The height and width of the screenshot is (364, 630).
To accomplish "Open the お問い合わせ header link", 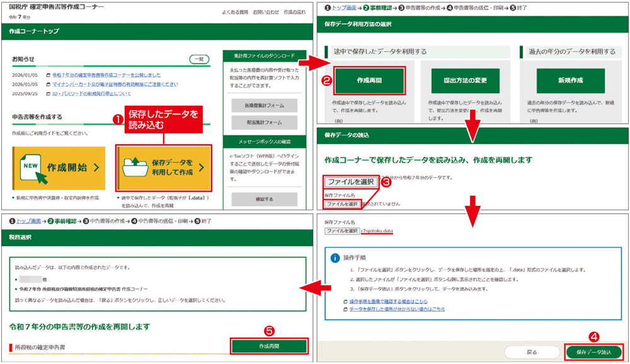I will (x=266, y=13).
